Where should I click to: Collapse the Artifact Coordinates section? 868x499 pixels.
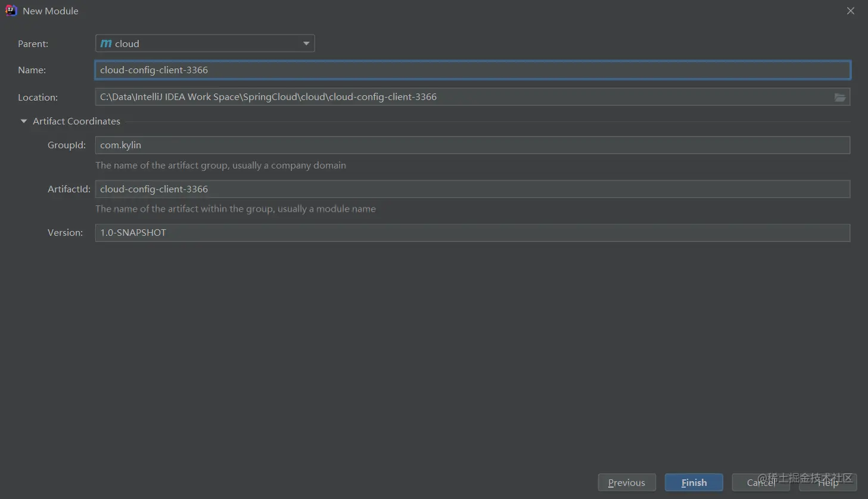click(x=24, y=121)
